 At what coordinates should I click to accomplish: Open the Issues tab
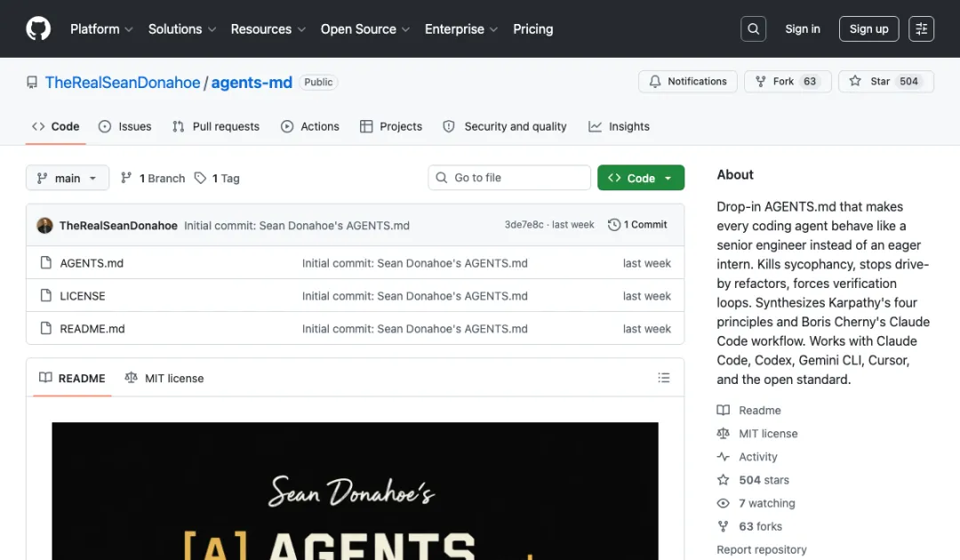pos(125,126)
